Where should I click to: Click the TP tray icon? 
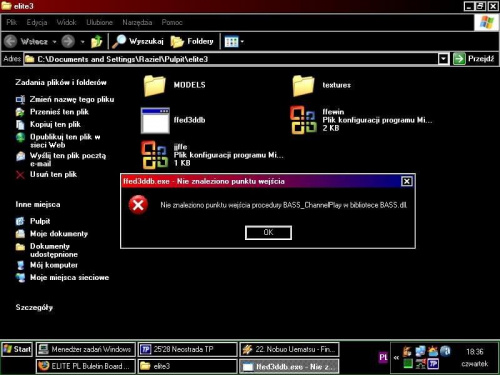tap(433, 363)
